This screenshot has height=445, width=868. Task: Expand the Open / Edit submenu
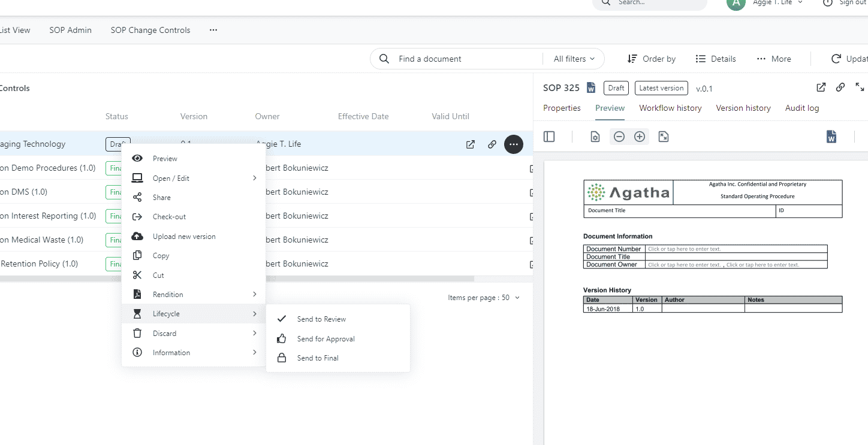194,178
